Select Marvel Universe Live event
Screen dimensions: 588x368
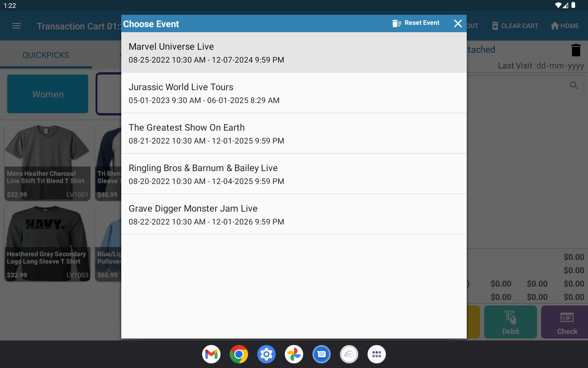click(294, 52)
